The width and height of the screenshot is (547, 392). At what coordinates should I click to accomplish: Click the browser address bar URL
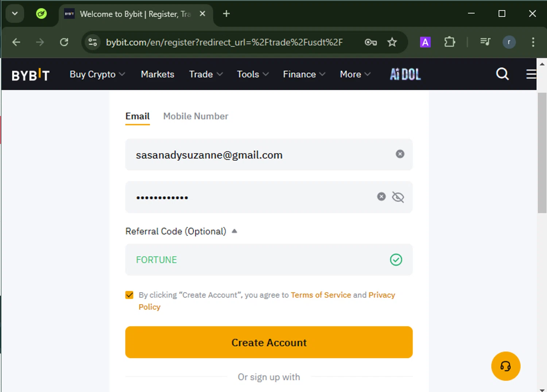[224, 42]
